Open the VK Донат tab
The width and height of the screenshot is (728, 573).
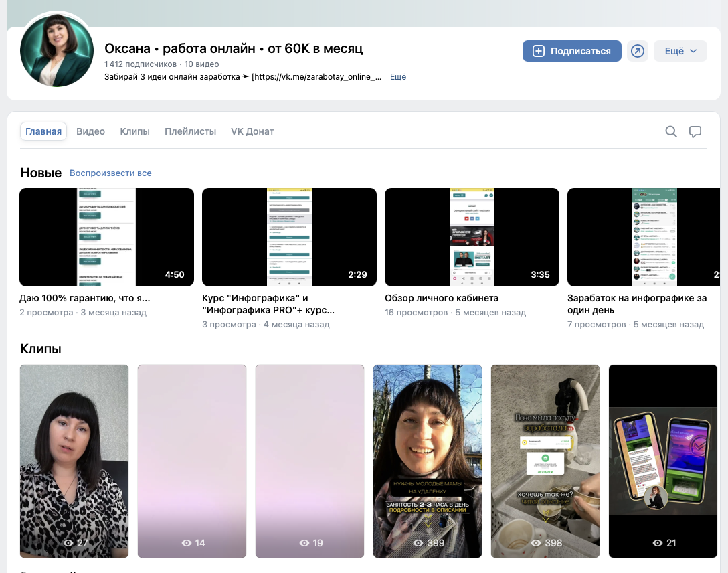pos(252,131)
